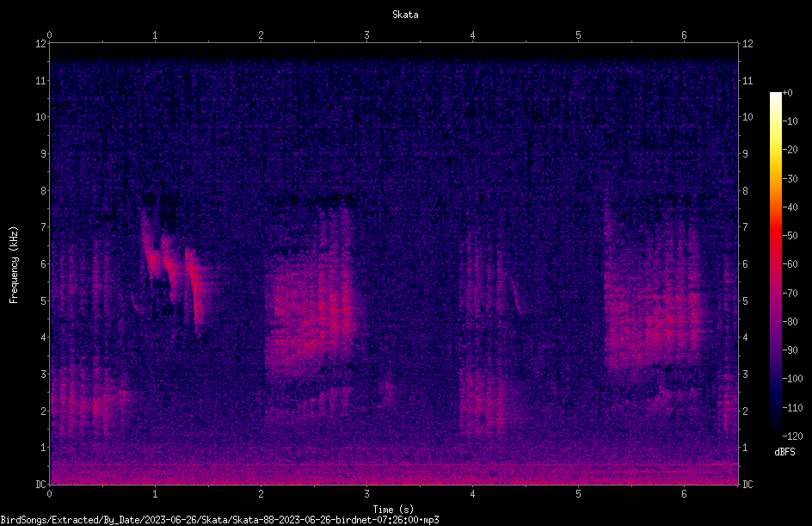Click the "+0" colorbar label

(x=788, y=93)
